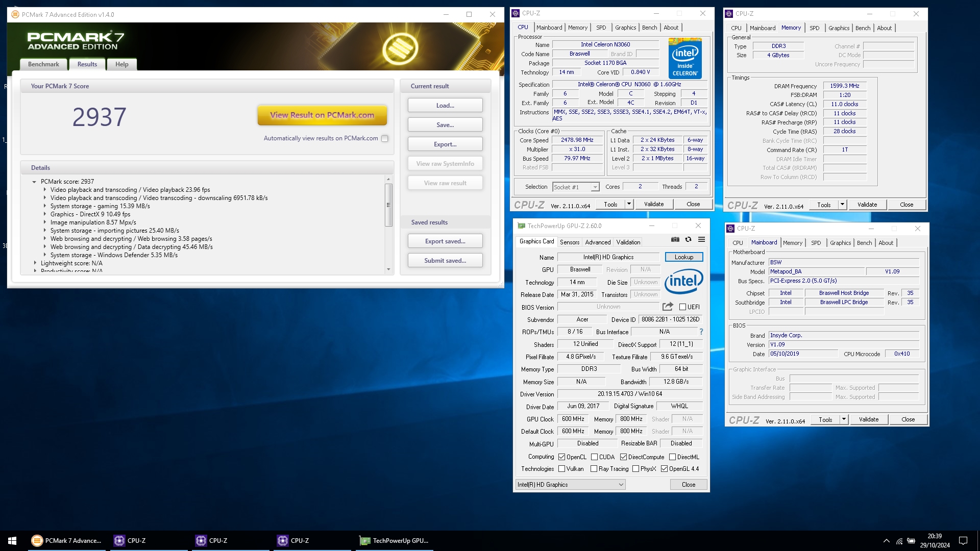Click the GPU-Z title bar icon
This screenshot has height=551, width=980.
pos(521,226)
